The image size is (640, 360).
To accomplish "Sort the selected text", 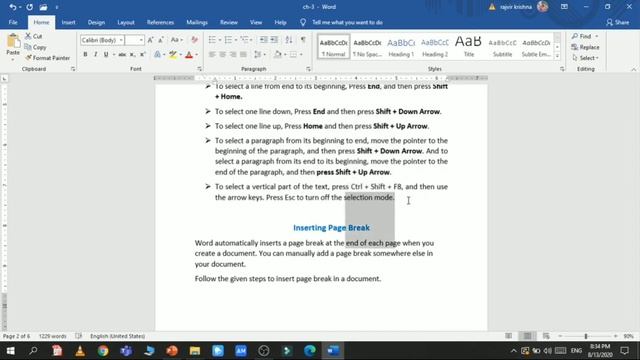I will coord(289,40).
